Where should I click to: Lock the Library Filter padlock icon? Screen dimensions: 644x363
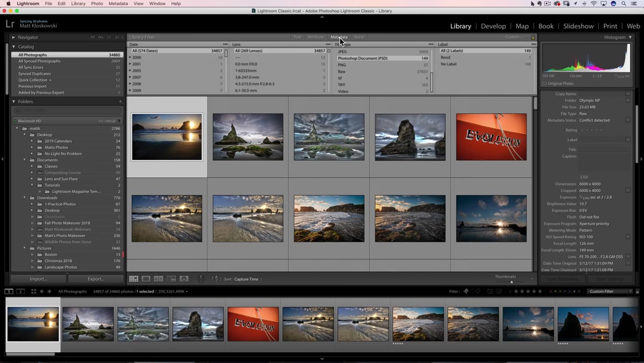(533, 37)
